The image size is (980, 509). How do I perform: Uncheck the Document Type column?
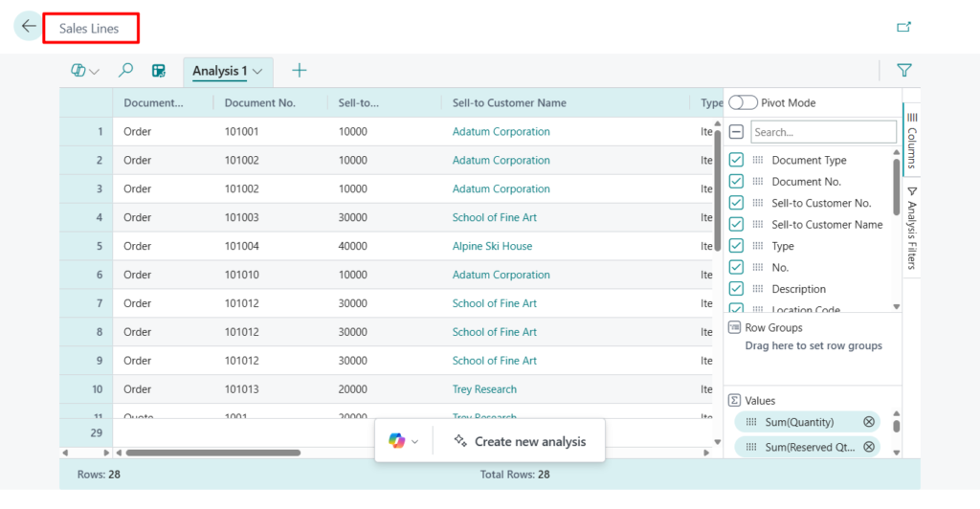pos(736,160)
